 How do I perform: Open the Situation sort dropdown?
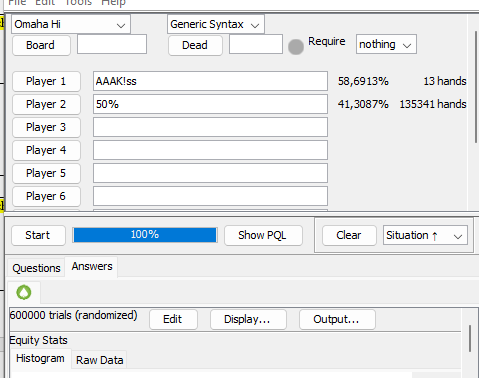click(425, 235)
